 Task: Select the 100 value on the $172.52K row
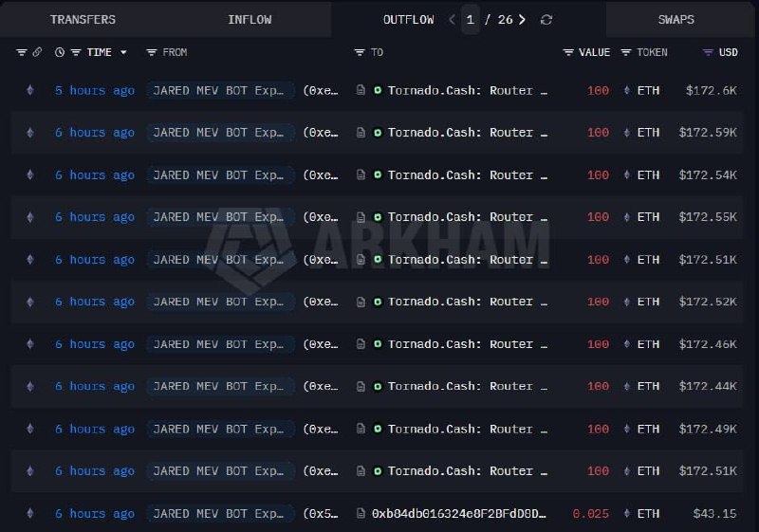pos(598,302)
